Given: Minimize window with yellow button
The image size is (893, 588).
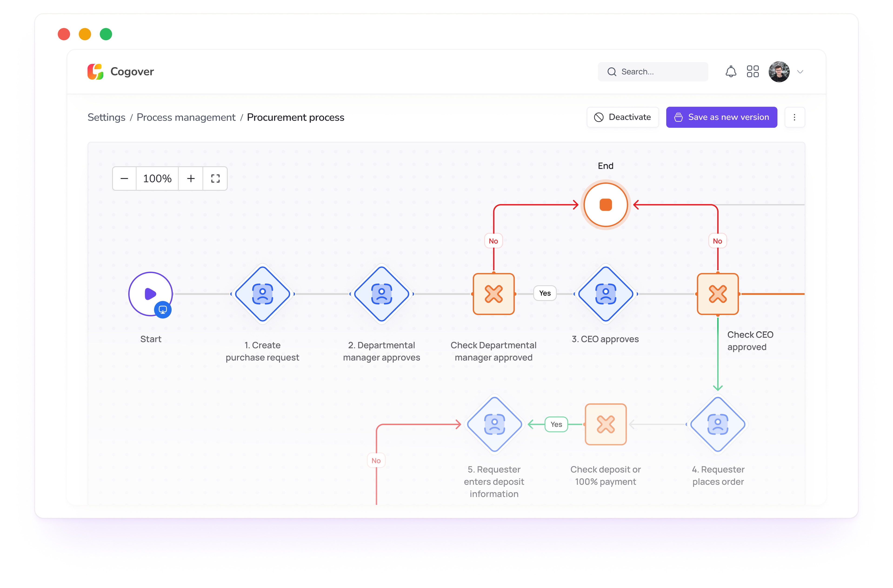Looking at the screenshot, I should pos(85,34).
